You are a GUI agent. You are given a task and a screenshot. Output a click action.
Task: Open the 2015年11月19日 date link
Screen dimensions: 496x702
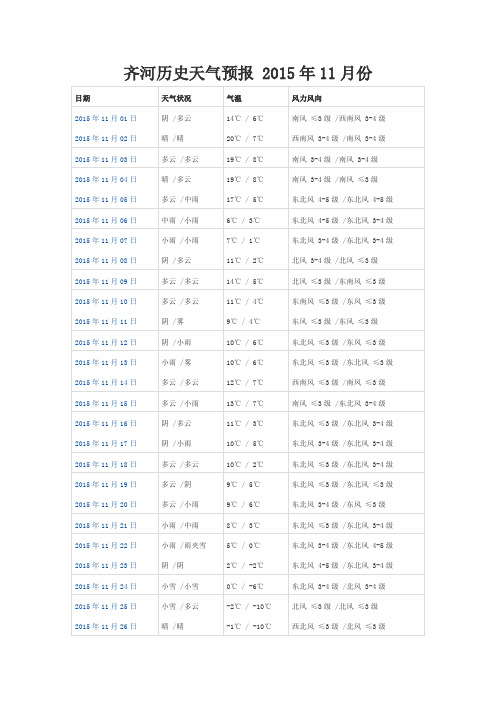pyautogui.click(x=106, y=485)
